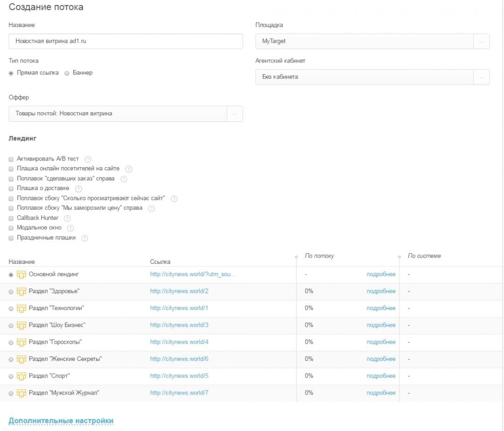Click help icon next to Callback Hunter
This screenshot has height=431, width=504.
[x=67, y=218]
